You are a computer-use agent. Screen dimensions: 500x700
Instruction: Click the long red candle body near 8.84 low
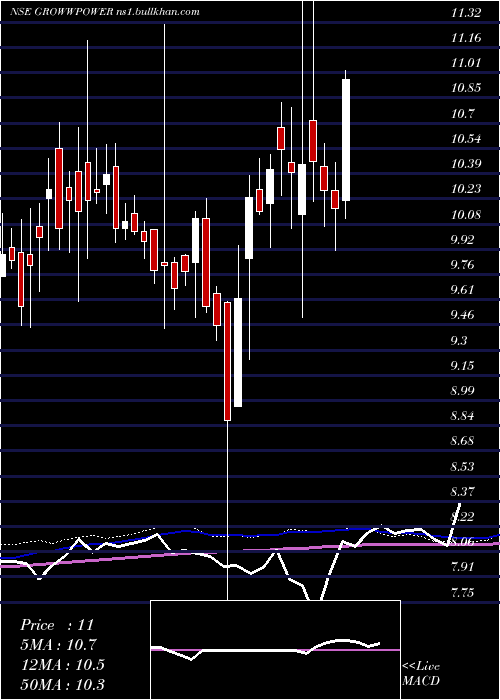coord(228,361)
